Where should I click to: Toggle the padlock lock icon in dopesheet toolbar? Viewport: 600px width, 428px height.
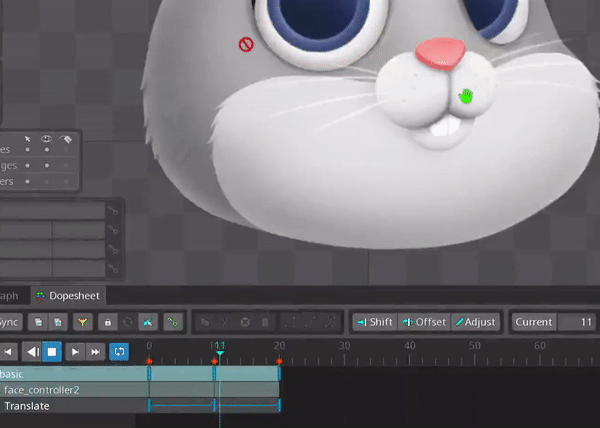click(108, 322)
